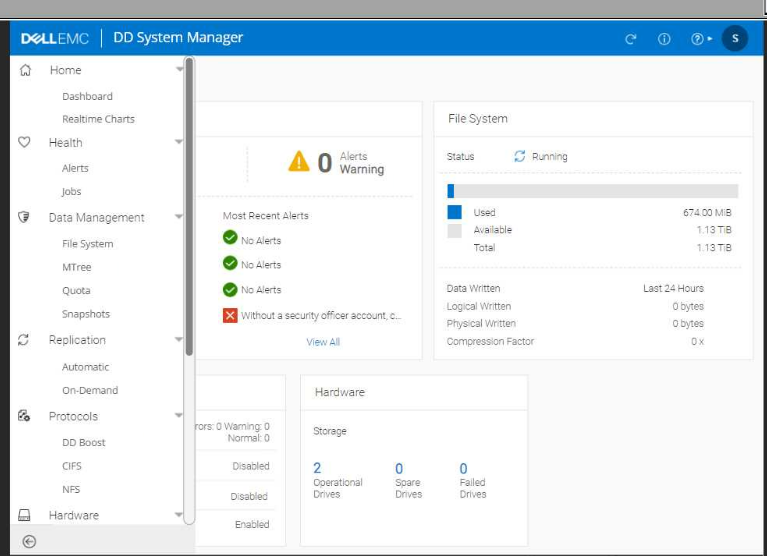The image size is (767, 556).
Task: Click the file system usage bar
Action: coord(592,191)
